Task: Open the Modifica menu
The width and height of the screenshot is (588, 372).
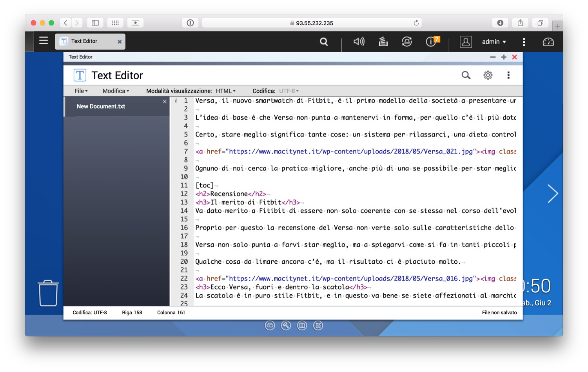Action: (x=116, y=91)
